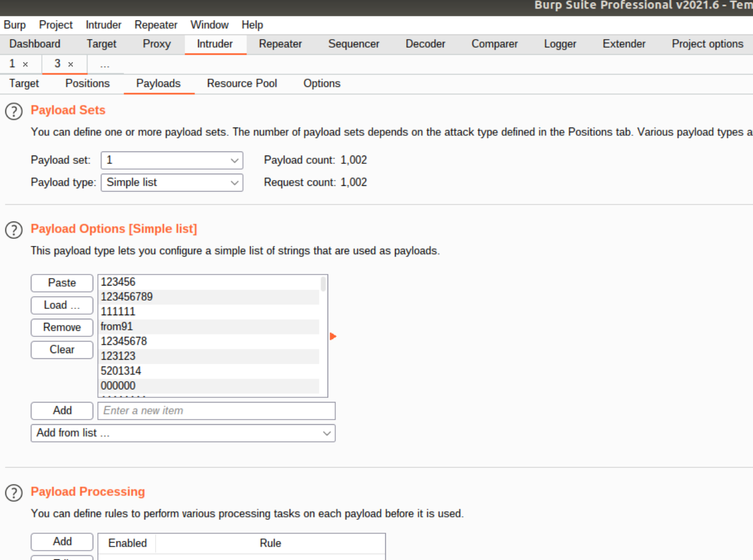This screenshot has height=560, width=753.
Task: Open the Project menu
Action: pyautogui.click(x=56, y=25)
